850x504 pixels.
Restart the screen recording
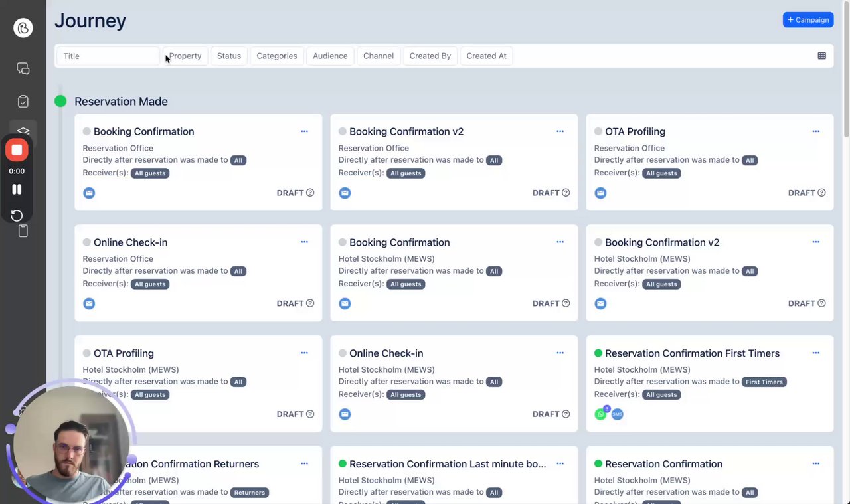click(x=17, y=216)
